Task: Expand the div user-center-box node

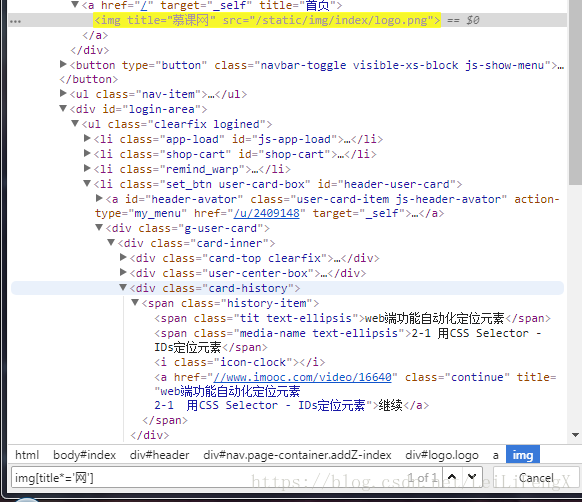Action: point(123,273)
